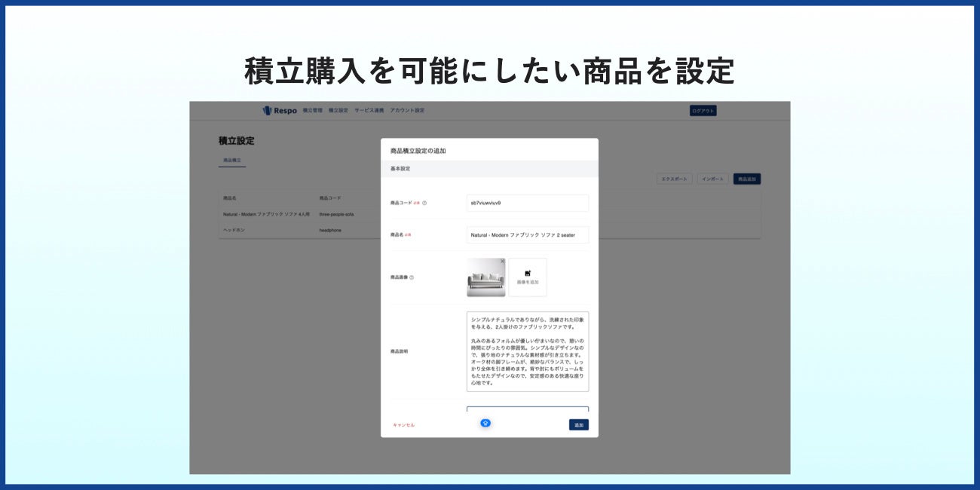Click the インポート button
This screenshot has height=490, width=980.
point(712,179)
